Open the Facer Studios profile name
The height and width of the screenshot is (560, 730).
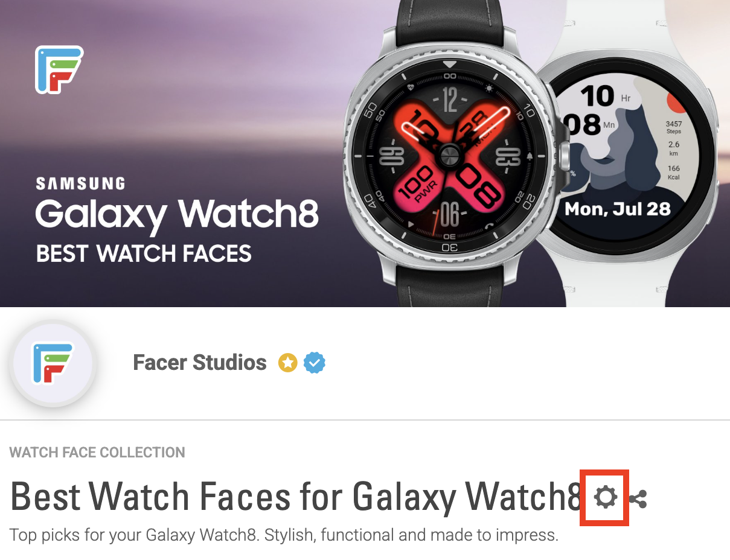coord(200,363)
